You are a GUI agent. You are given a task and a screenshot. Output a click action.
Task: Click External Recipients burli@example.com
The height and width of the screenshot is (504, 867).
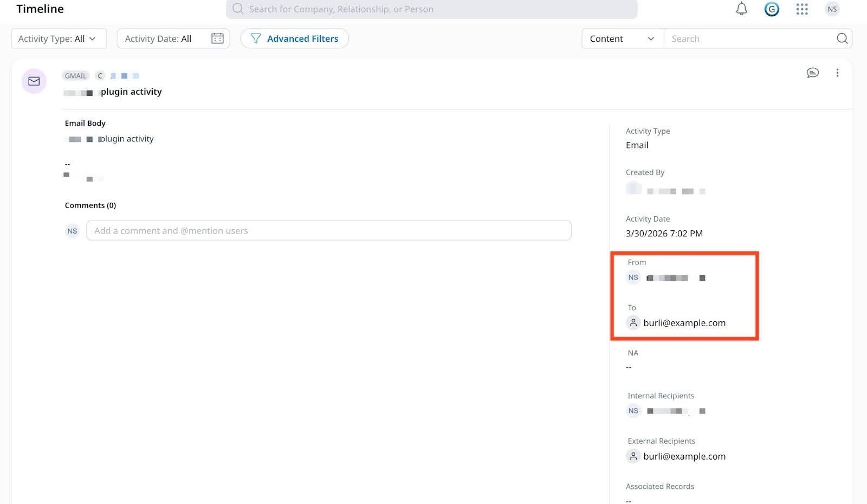click(x=684, y=456)
